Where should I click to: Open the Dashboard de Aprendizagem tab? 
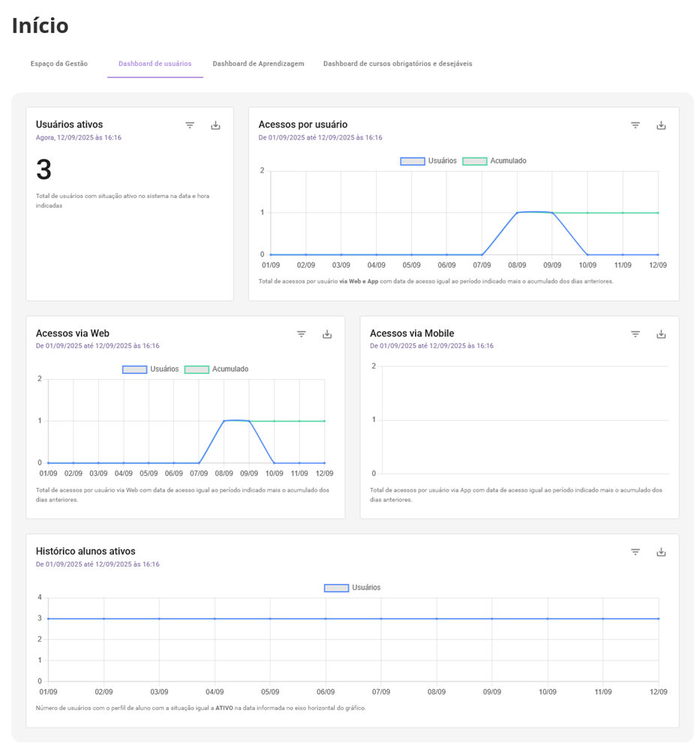coord(258,64)
